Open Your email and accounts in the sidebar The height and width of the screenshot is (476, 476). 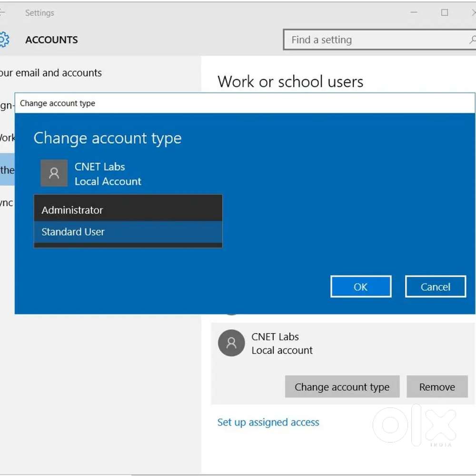pos(50,73)
